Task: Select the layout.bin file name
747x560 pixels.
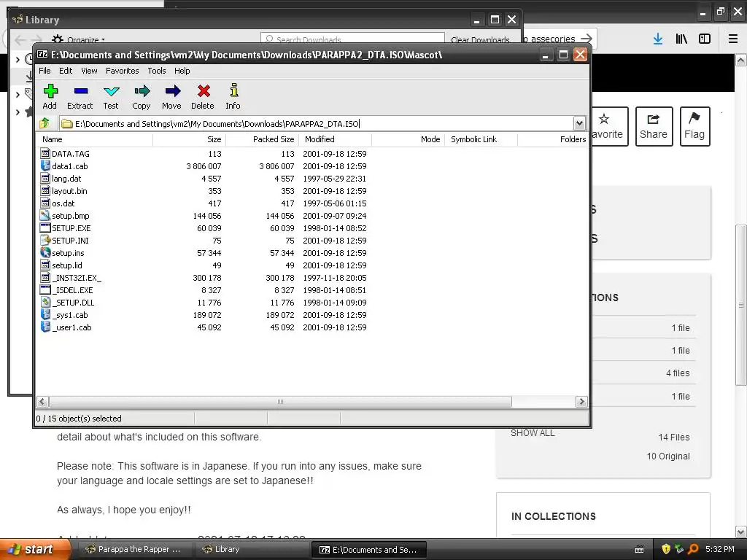Action: 69,190
